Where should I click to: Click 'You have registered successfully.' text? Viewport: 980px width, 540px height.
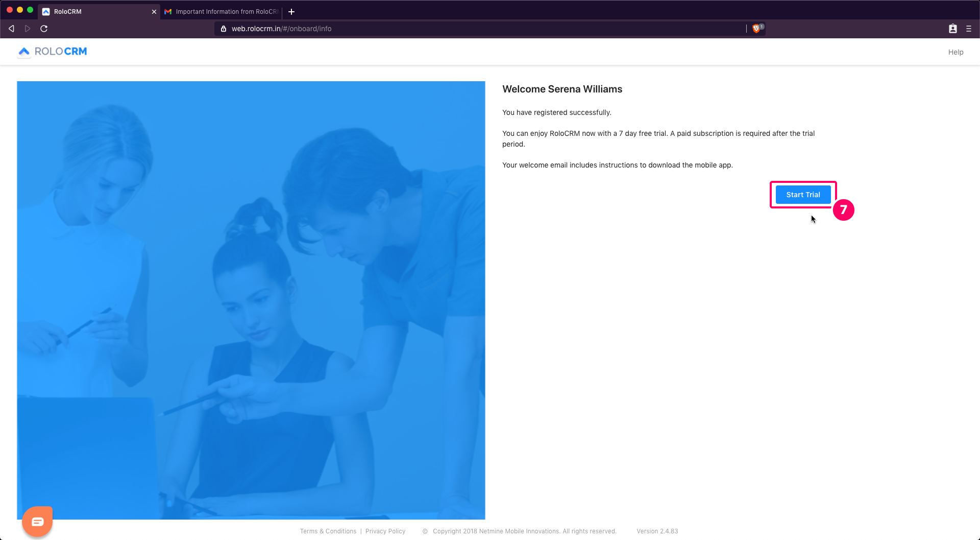[557, 112]
